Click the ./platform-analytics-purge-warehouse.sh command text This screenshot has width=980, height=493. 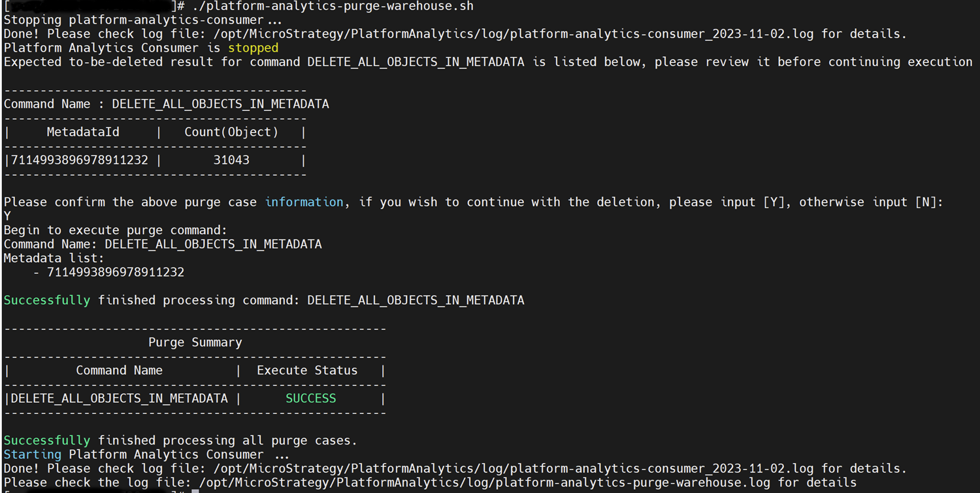[333, 6]
